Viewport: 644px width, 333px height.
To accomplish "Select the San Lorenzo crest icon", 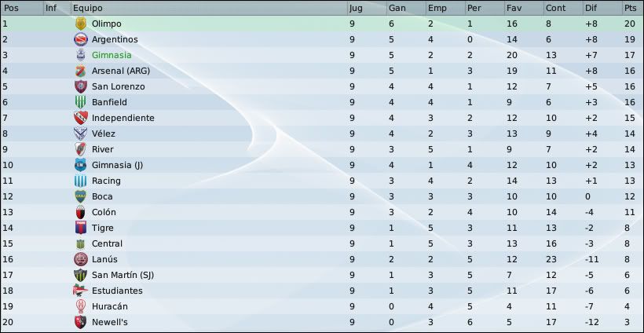I will coord(80,86).
